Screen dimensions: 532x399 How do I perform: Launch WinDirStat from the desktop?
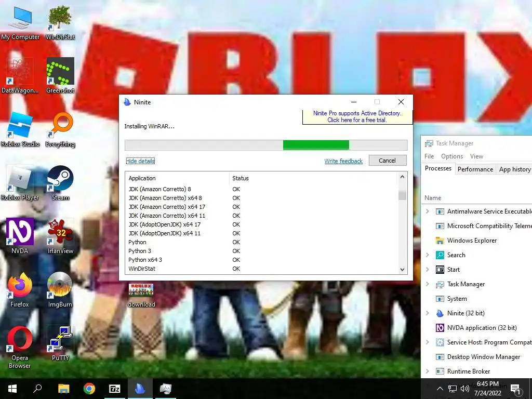click(60, 22)
